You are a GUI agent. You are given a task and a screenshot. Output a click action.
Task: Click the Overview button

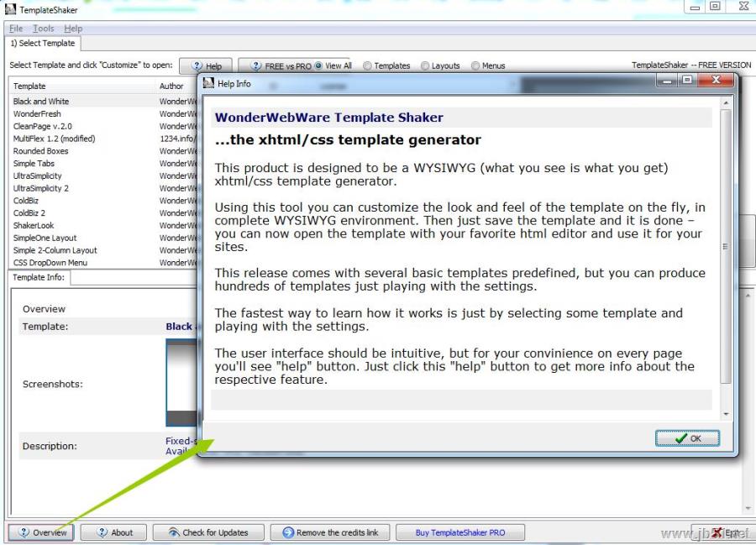pos(41,532)
